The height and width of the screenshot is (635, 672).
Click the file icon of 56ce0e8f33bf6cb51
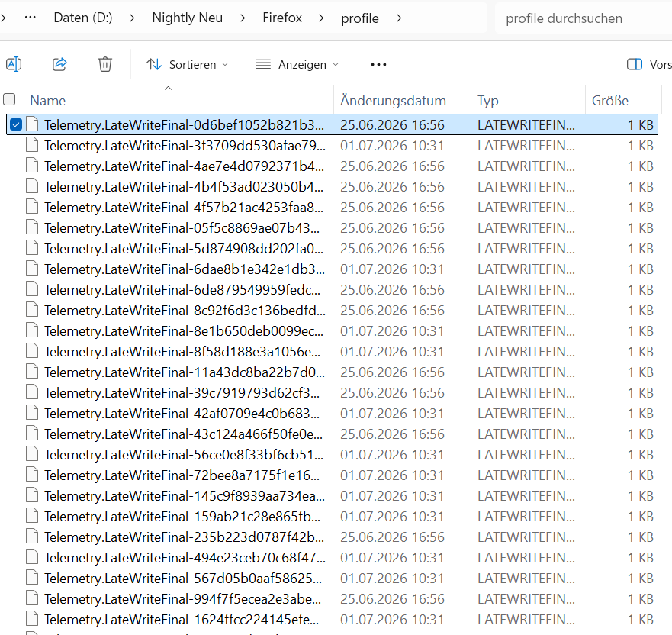32,454
